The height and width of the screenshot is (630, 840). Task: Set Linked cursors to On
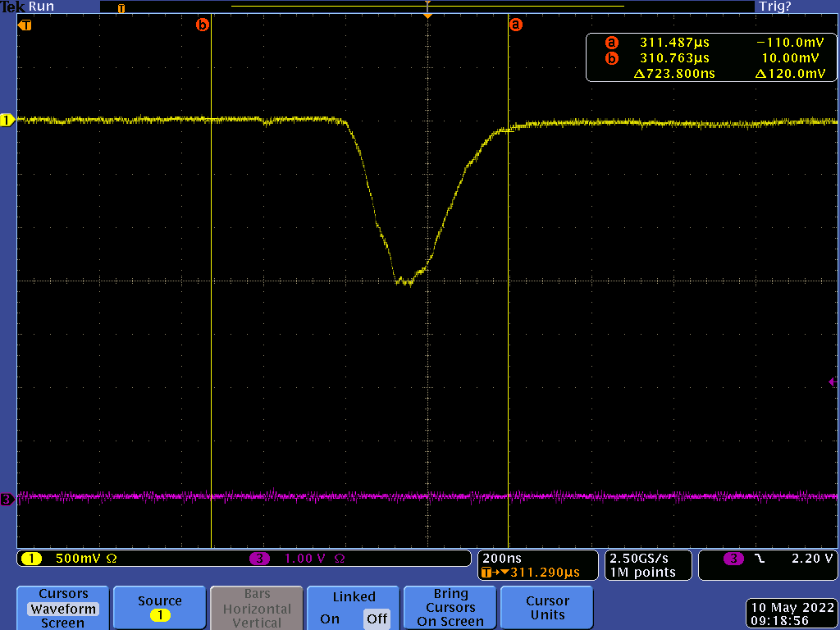pyautogui.click(x=330, y=619)
